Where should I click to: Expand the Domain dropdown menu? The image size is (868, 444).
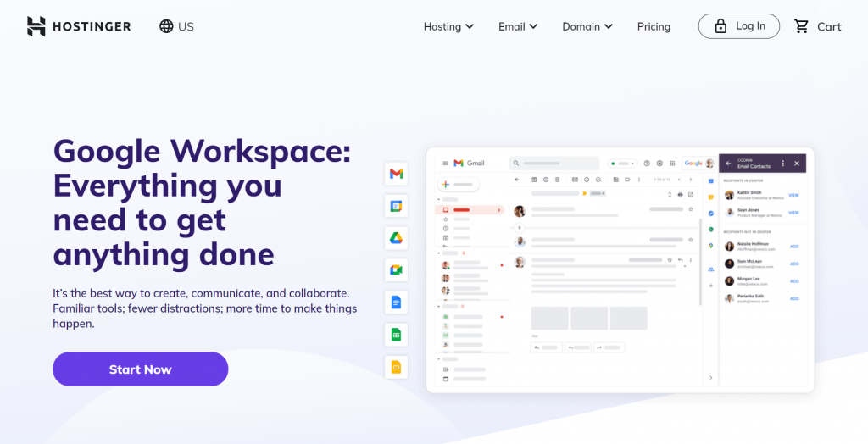587,26
